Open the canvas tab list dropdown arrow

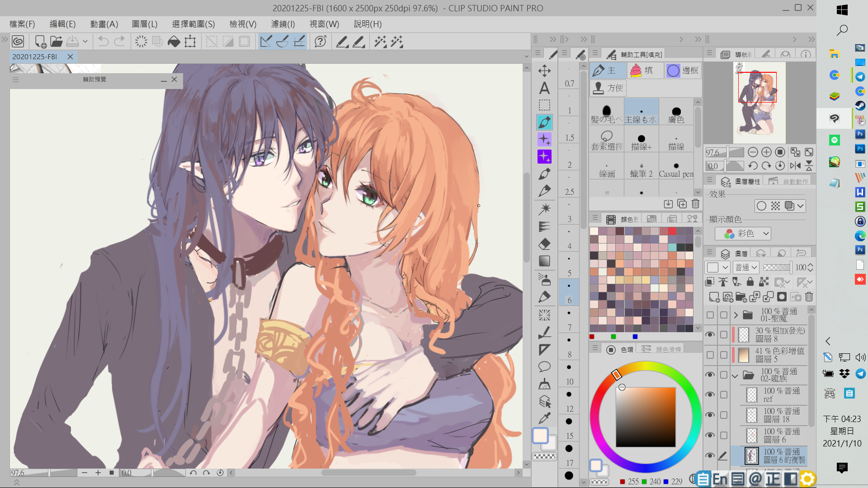pos(526,56)
